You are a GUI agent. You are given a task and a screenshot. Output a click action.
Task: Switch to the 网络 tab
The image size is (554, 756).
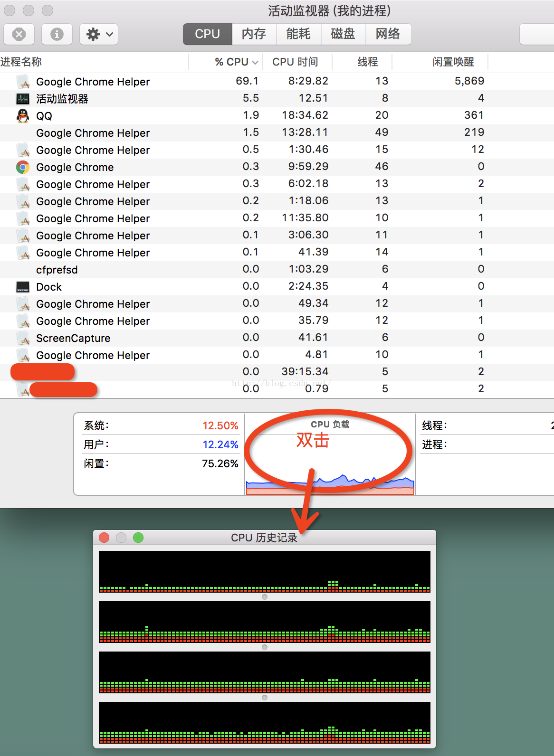(388, 34)
